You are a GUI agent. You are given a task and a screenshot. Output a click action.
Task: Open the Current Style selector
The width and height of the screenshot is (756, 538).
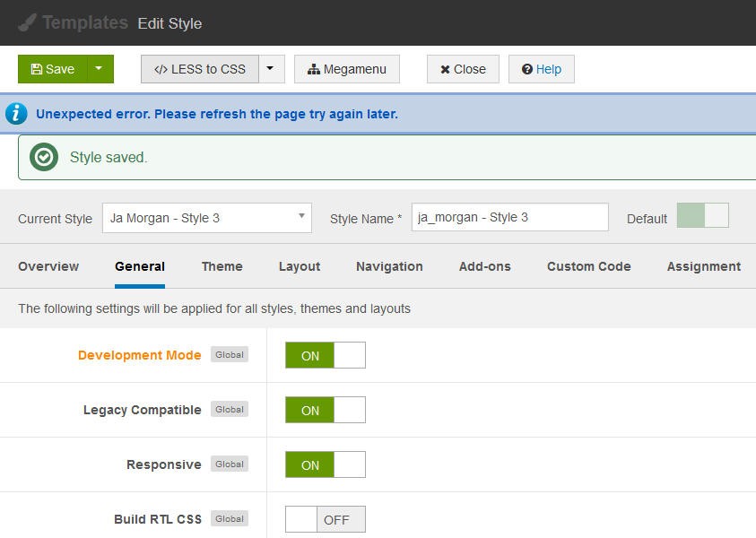pyautogui.click(x=206, y=218)
